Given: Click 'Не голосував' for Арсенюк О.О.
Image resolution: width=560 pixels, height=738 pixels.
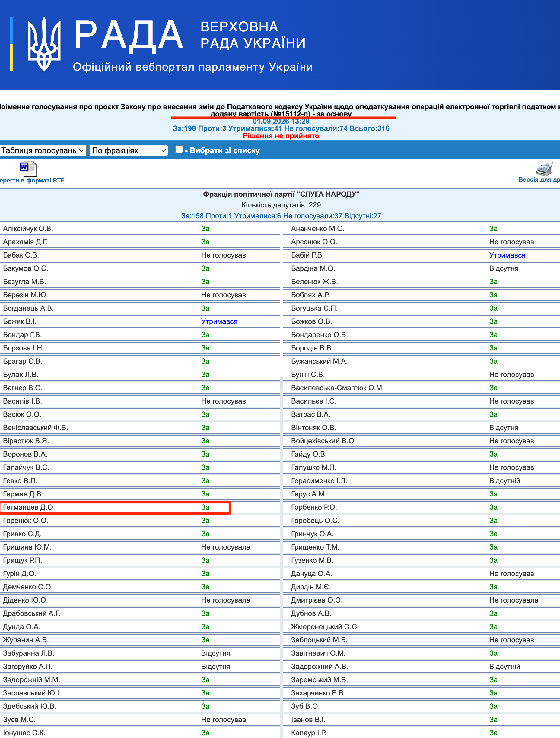Looking at the screenshot, I should [x=511, y=242].
